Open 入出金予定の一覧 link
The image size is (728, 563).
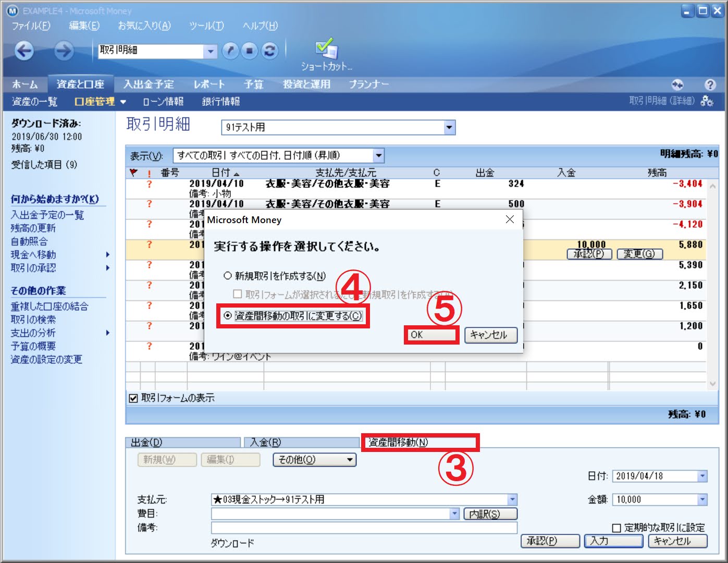point(47,215)
